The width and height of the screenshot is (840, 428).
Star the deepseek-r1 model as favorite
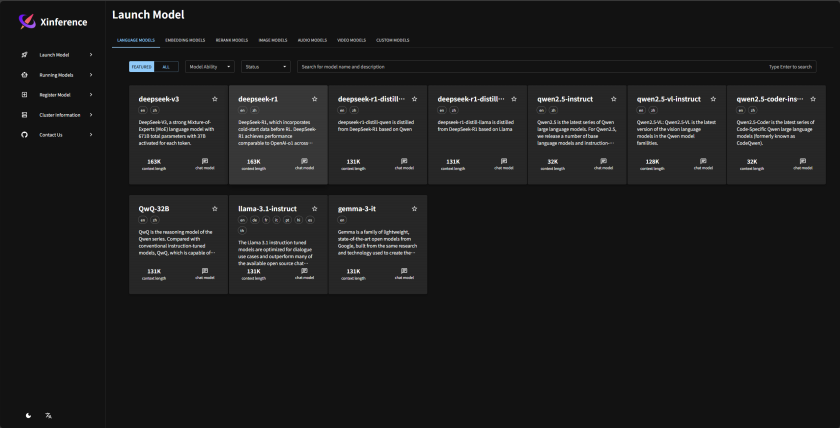[314, 99]
